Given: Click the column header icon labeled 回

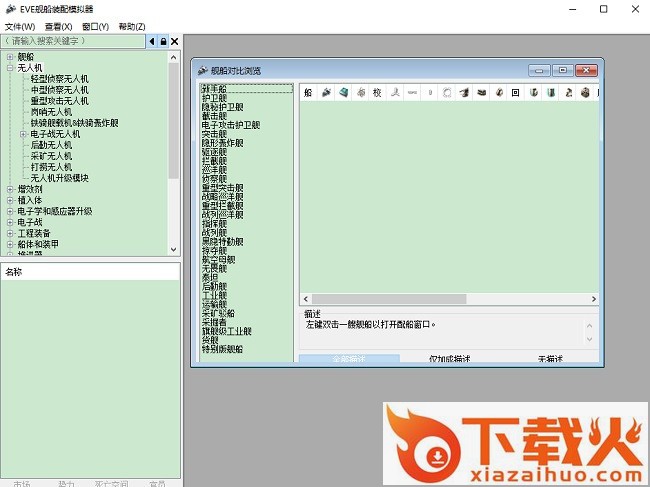Looking at the screenshot, I should 515,93.
